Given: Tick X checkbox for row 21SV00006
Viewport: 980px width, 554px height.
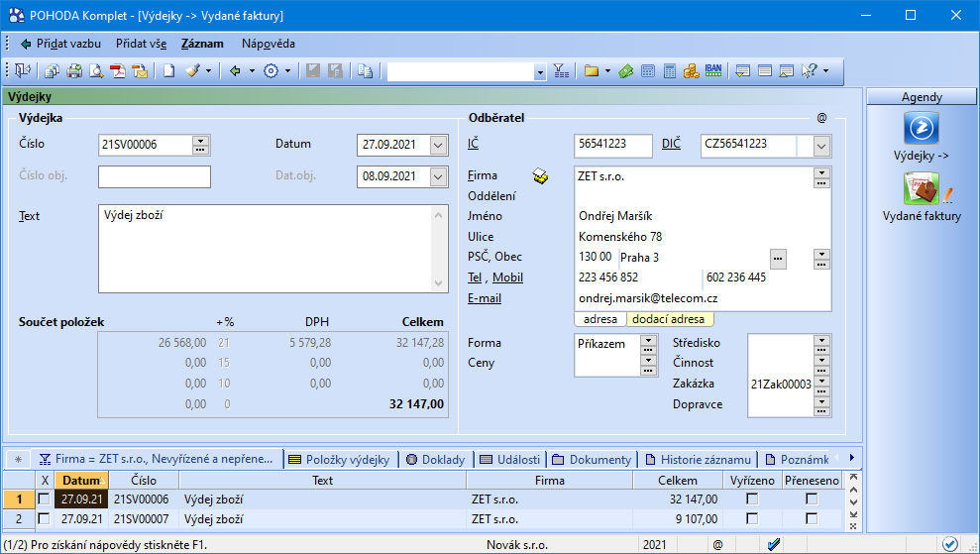Looking at the screenshot, I should 44,499.
